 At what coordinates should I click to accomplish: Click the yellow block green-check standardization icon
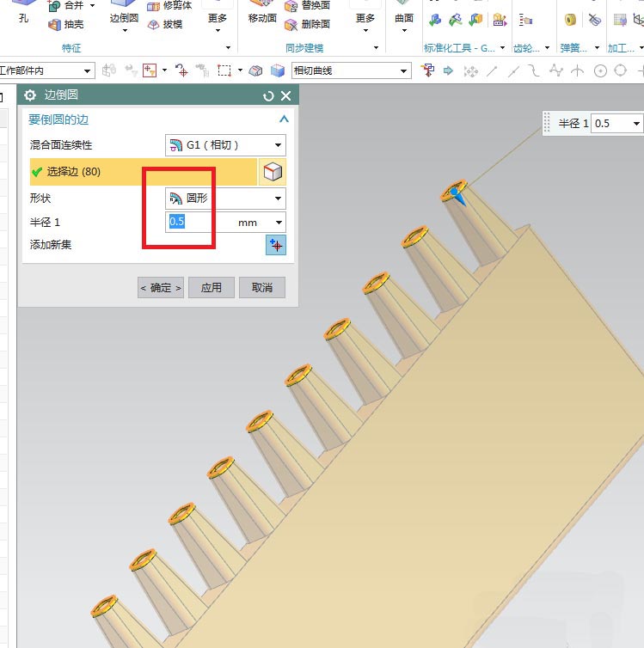coord(476,20)
